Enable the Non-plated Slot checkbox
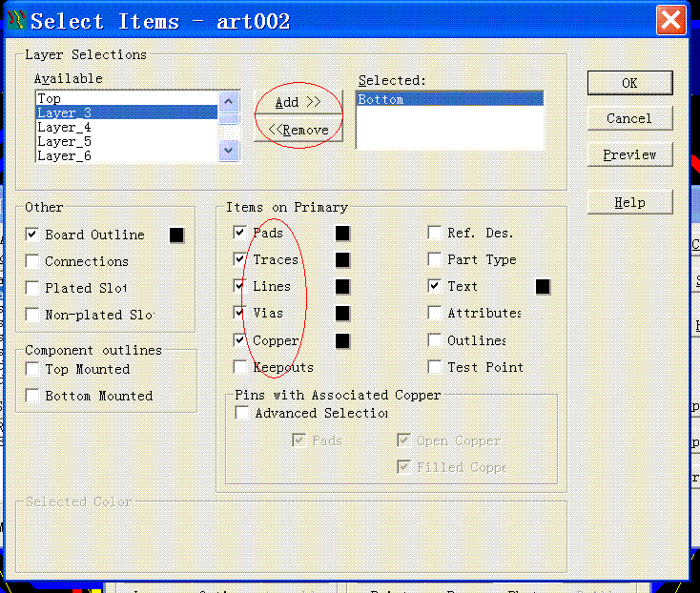Screen dimensions: 700x593 click(31, 315)
